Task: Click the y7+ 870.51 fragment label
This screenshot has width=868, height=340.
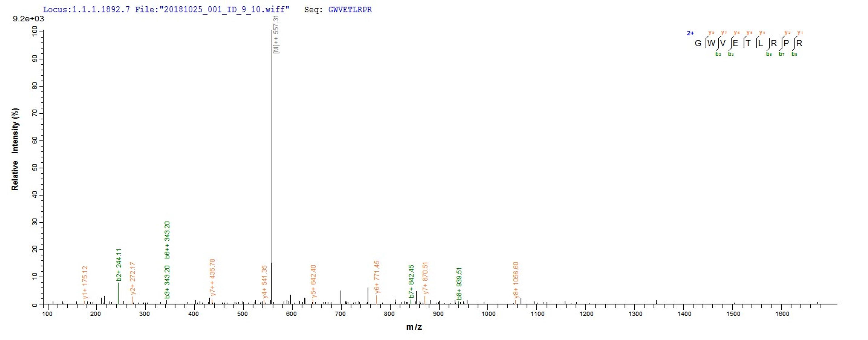Action: (425, 278)
